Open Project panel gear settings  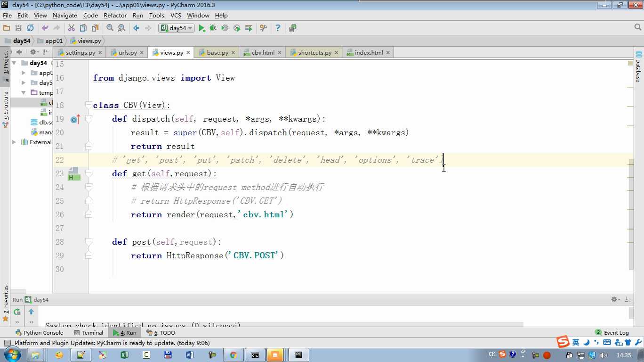[x=34, y=52]
